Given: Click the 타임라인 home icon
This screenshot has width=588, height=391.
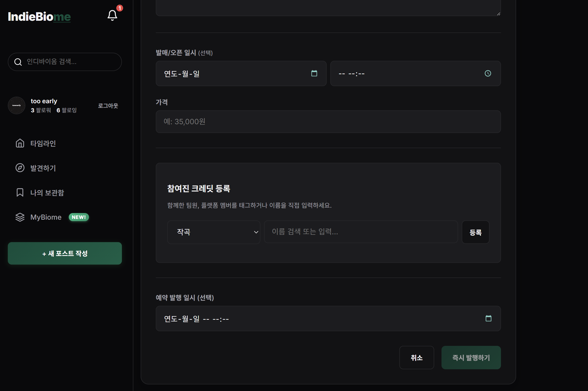Looking at the screenshot, I should point(20,143).
